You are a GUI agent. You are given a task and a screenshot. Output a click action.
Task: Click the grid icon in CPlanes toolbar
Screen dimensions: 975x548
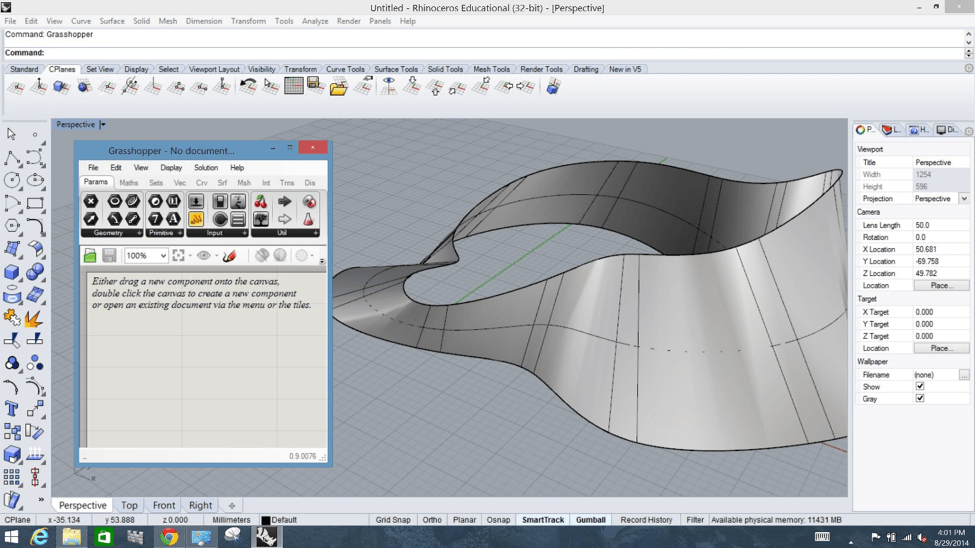pyautogui.click(x=293, y=86)
